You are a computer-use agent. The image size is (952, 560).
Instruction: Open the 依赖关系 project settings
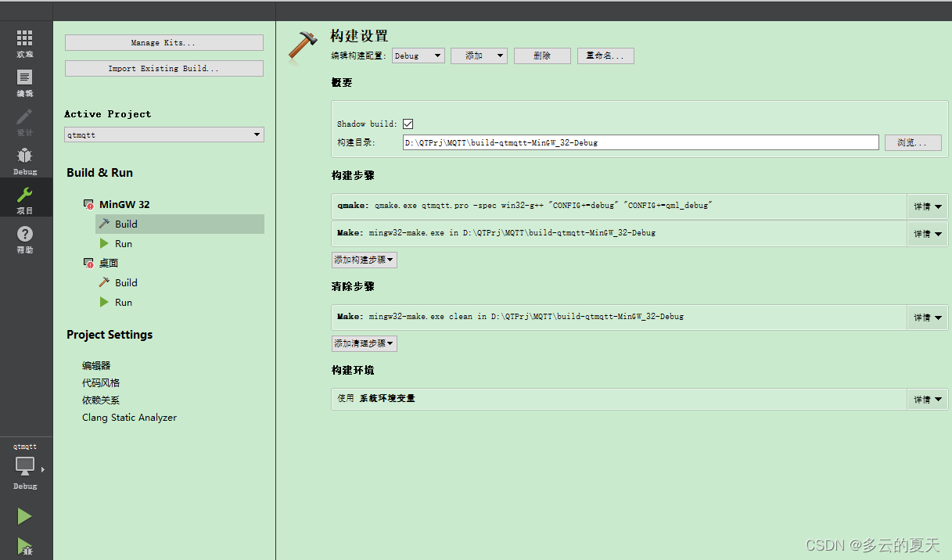point(101,400)
